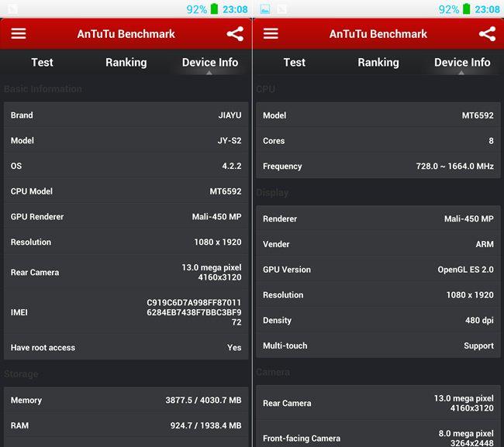Tap AnTuTu Benchmark title in left screenshot
504x447 pixels.
pos(126,34)
